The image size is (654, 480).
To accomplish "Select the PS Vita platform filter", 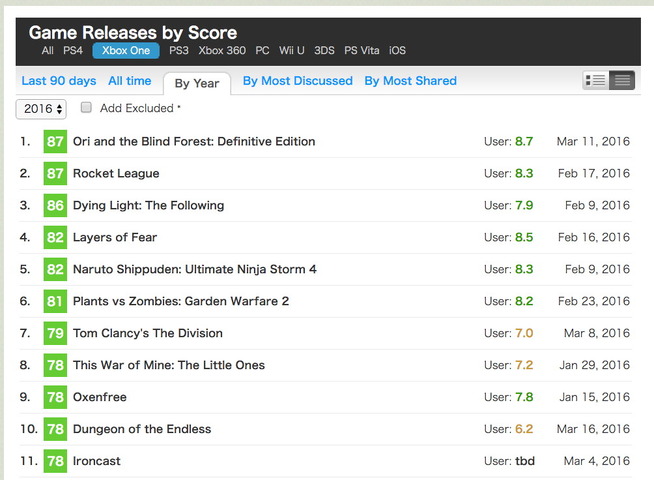I will 362,50.
